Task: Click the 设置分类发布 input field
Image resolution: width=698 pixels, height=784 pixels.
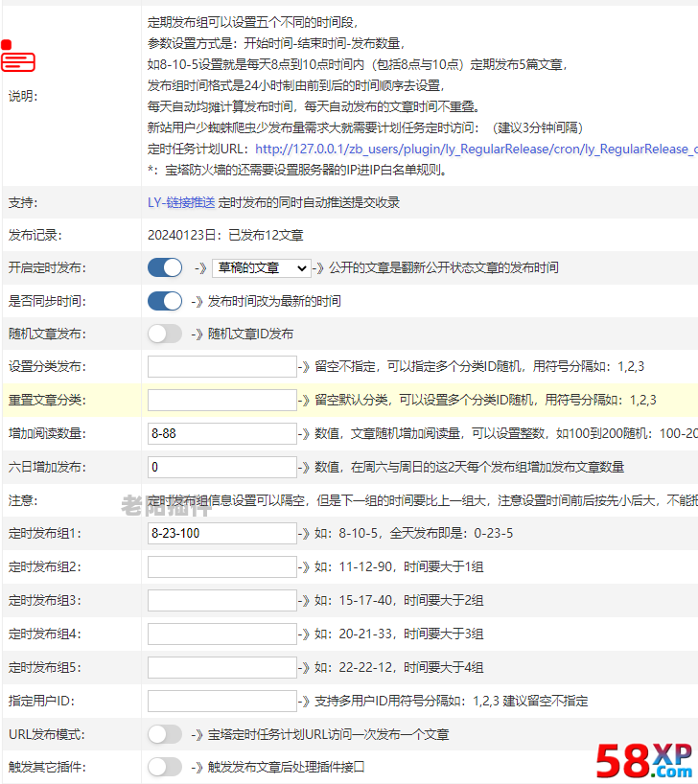Action: (222, 367)
